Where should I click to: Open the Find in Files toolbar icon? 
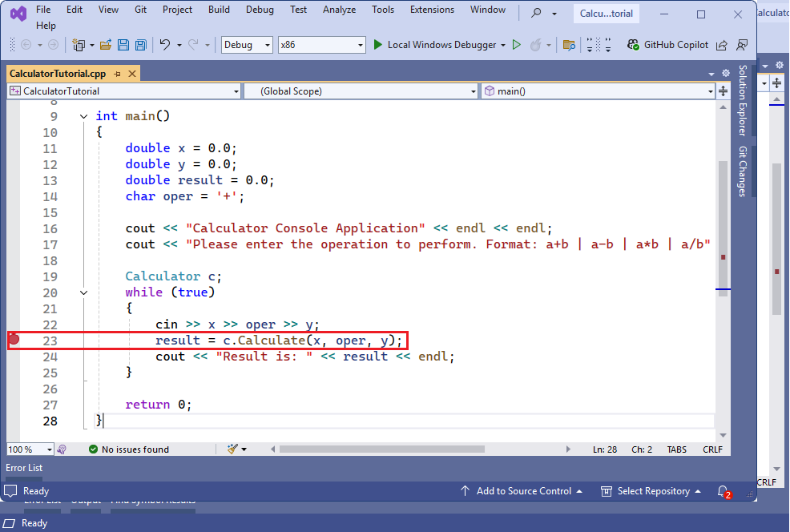569,45
